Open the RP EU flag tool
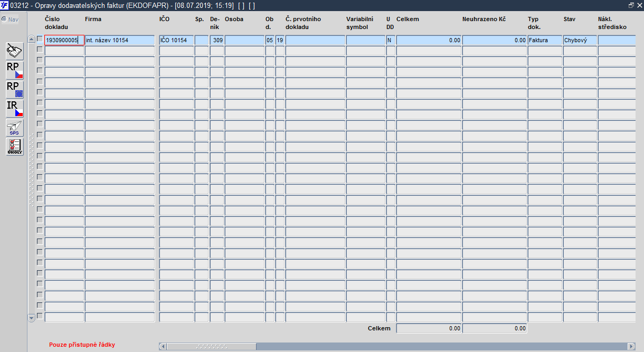644x352 pixels. pos(15,89)
